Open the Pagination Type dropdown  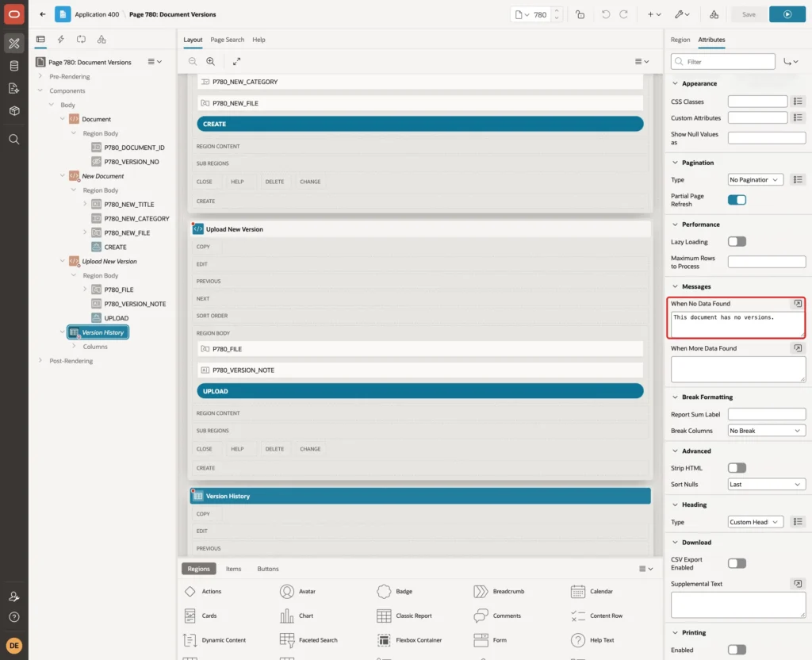pyautogui.click(x=755, y=180)
